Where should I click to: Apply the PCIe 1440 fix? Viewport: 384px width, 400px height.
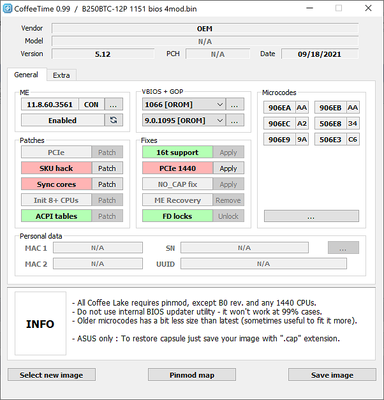(x=228, y=168)
